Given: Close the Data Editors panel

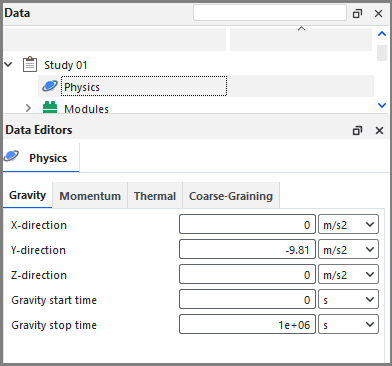Looking at the screenshot, I should coord(379,130).
